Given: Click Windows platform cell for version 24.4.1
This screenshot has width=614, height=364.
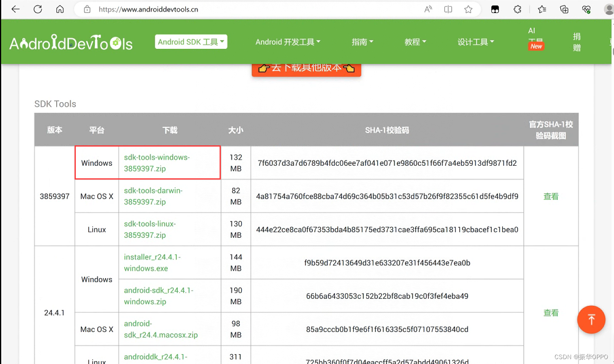Looking at the screenshot, I should tap(97, 279).
